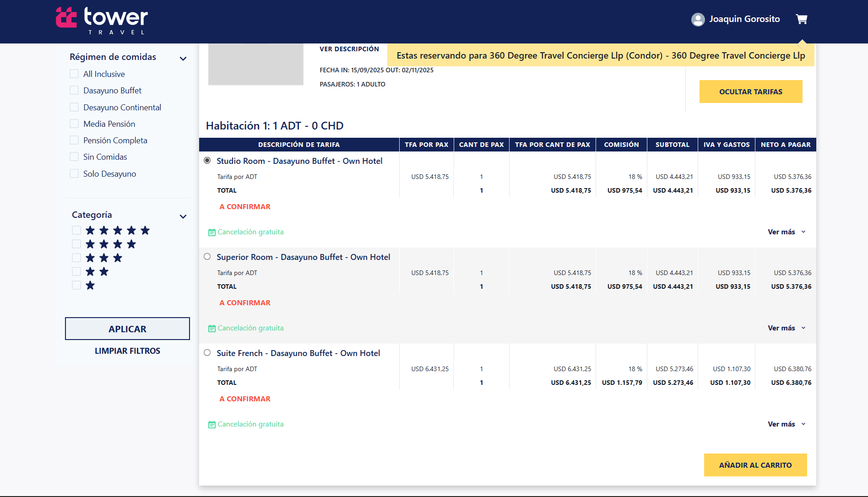Viewport: 868px width, 497px height.
Task: Check the Media Pensión filter
Action: pyautogui.click(x=74, y=124)
